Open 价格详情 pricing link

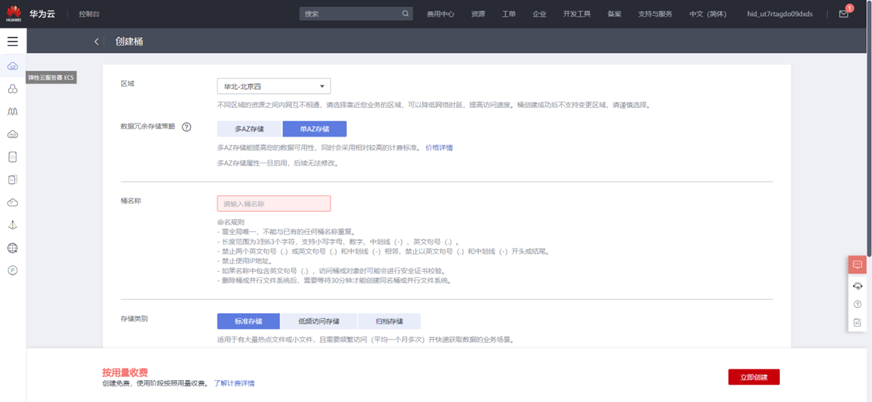(x=439, y=148)
